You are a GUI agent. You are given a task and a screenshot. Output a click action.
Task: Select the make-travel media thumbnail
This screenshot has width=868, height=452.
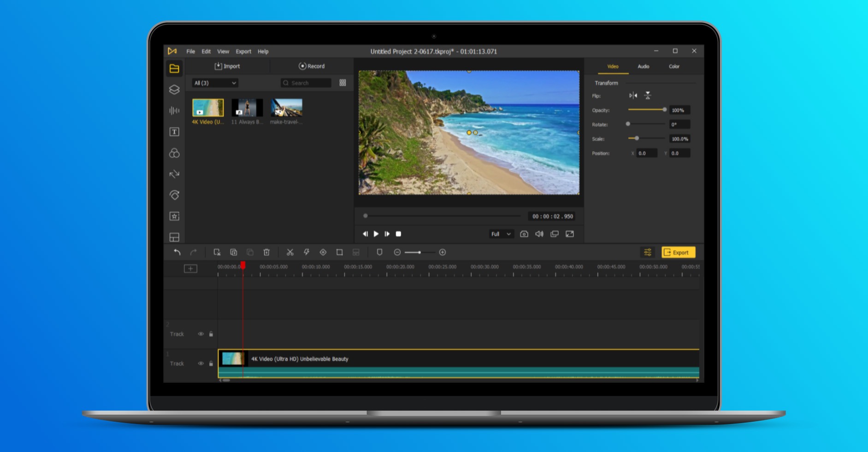[x=286, y=108]
